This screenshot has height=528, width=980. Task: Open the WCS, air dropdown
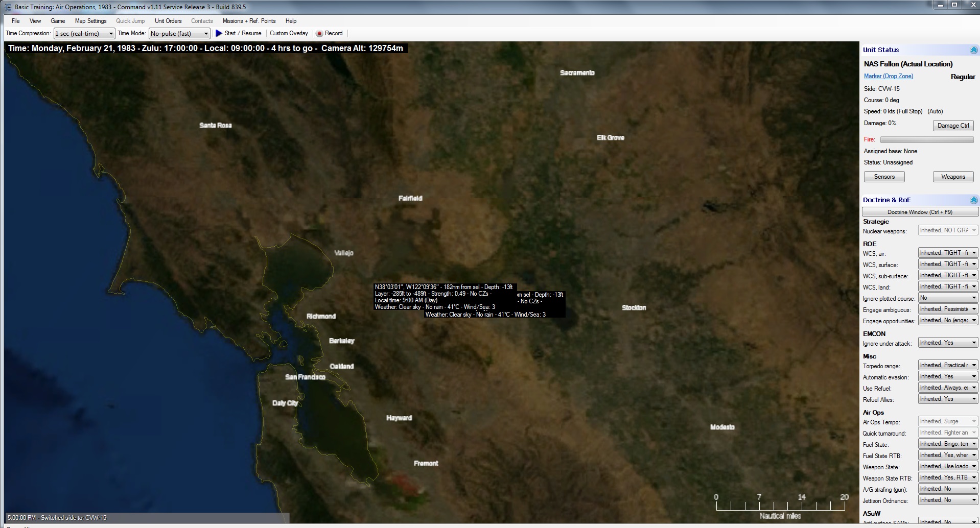click(948, 253)
